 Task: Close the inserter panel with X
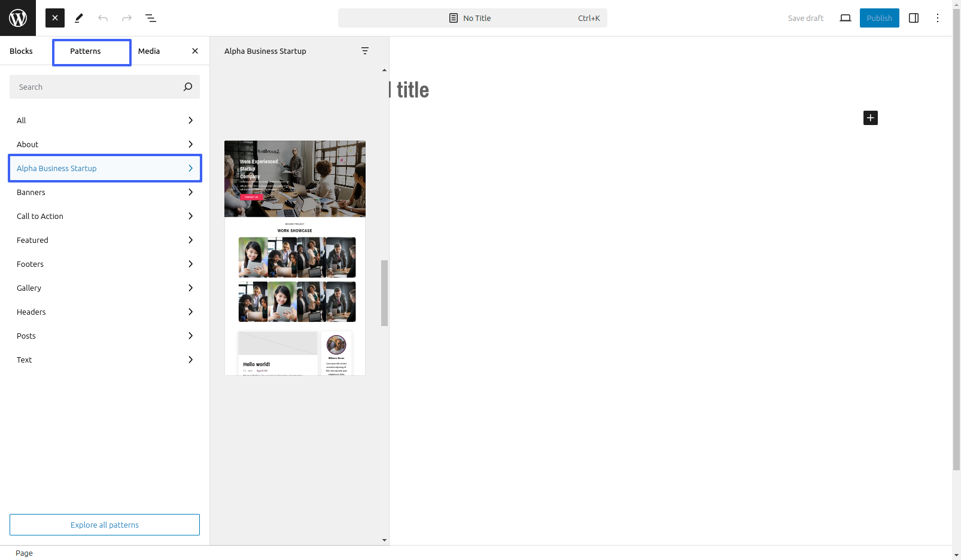[195, 51]
